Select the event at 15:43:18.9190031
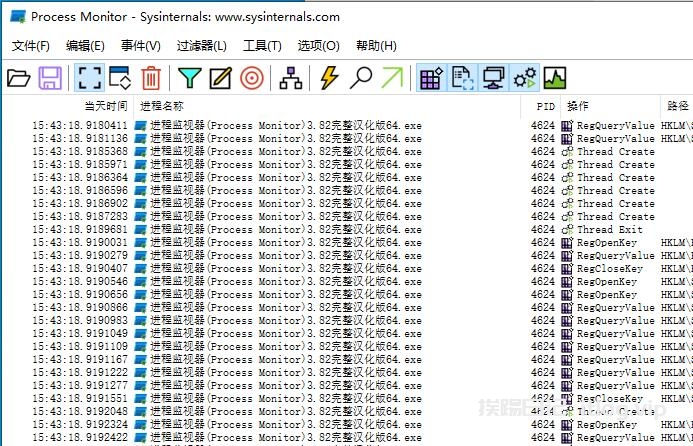This screenshot has height=446, width=693. pos(346,242)
